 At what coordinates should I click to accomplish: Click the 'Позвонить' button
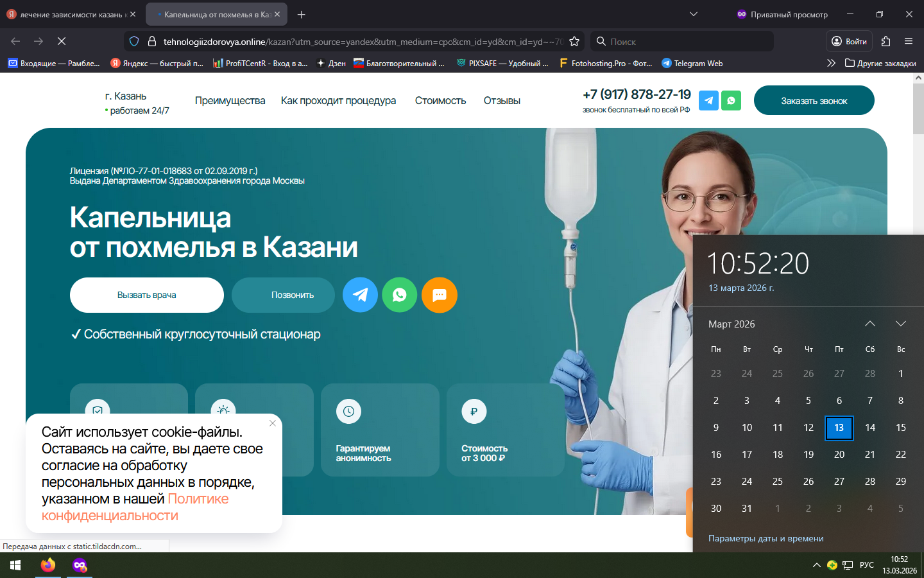pos(283,295)
